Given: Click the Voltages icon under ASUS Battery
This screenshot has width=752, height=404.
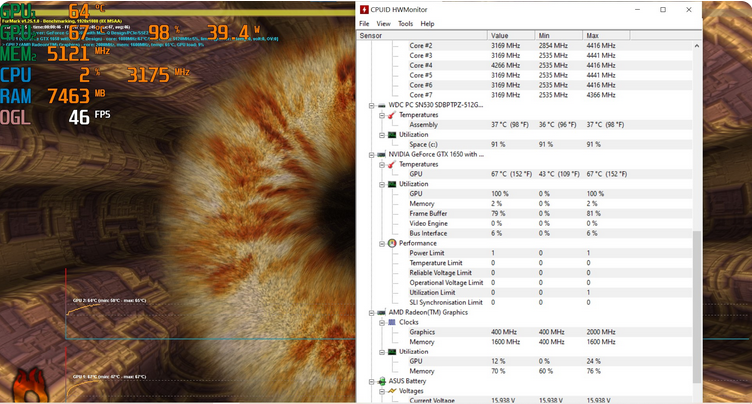Looking at the screenshot, I should [391, 391].
